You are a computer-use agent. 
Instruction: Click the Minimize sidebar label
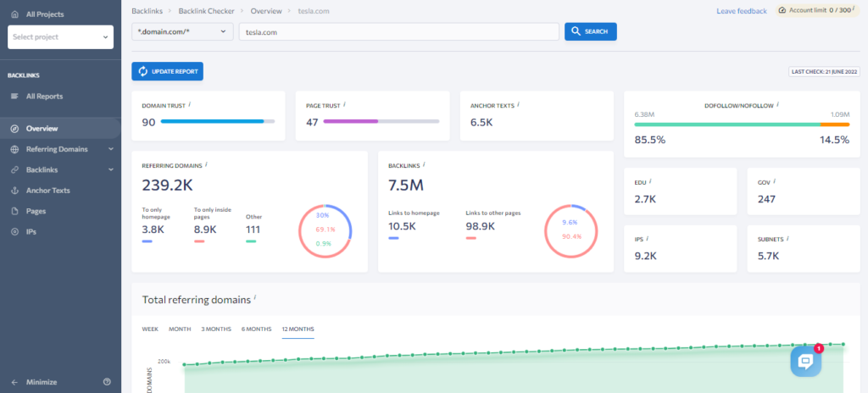(x=42, y=382)
